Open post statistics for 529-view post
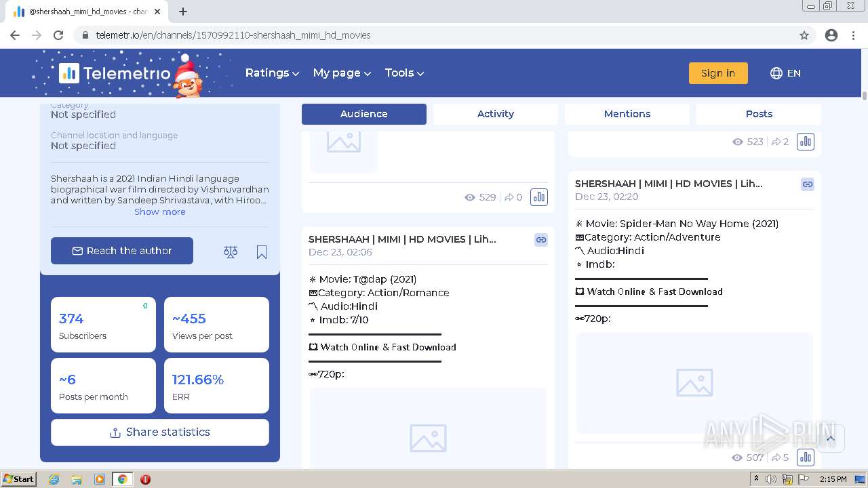Image resolution: width=868 pixels, height=488 pixels. [539, 197]
